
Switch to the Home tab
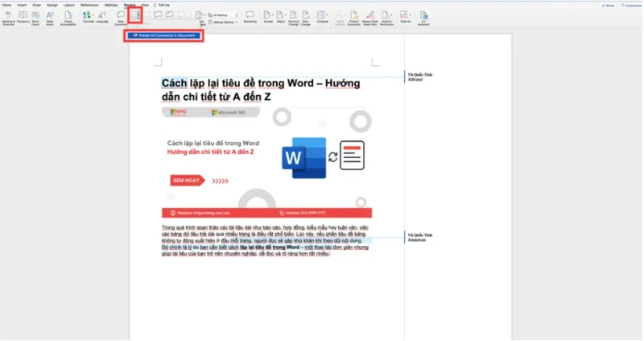(x=6, y=5)
